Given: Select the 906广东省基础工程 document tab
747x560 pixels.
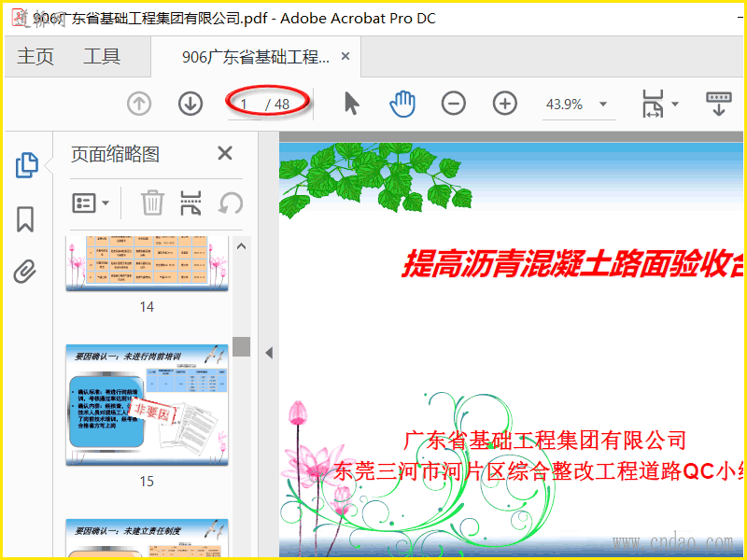Looking at the screenshot, I should coord(256,57).
